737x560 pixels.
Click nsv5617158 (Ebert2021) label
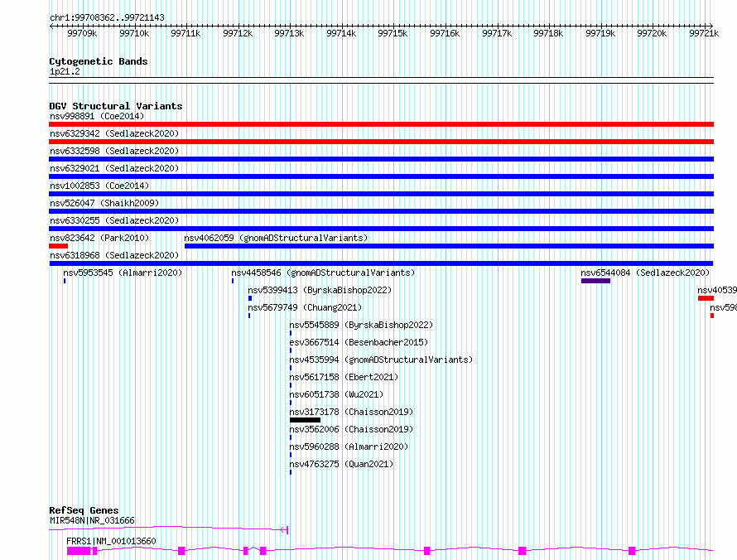[344, 377]
